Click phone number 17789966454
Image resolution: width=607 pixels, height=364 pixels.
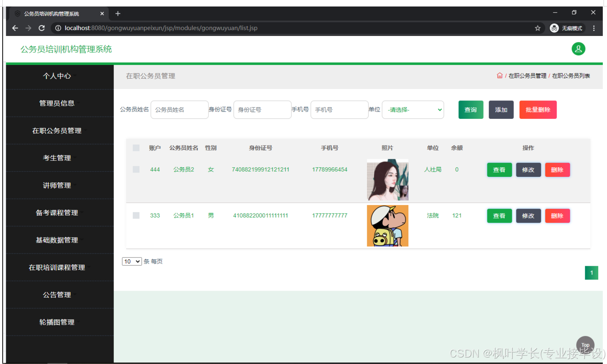pyautogui.click(x=330, y=170)
